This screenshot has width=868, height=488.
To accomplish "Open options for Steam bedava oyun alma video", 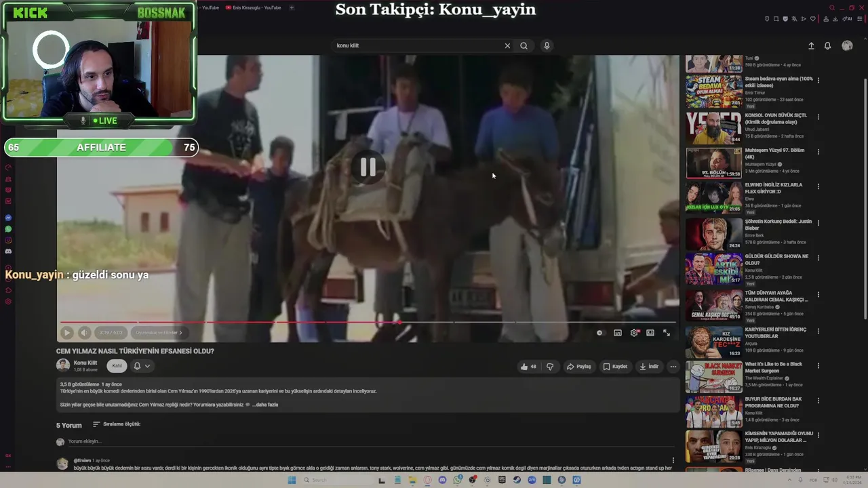I will pyautogui.click(x=818, y=80).
